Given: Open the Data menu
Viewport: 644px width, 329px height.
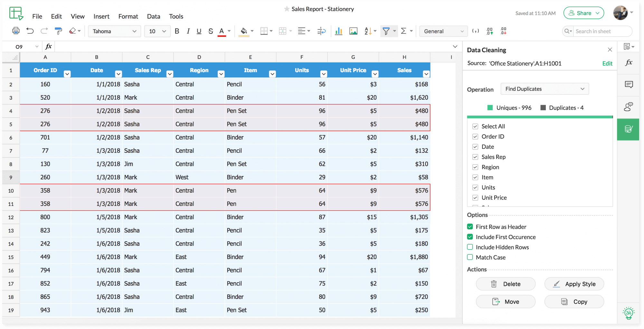Looking at the screenshot, I should pyautogui.click(x=154, y=16).
